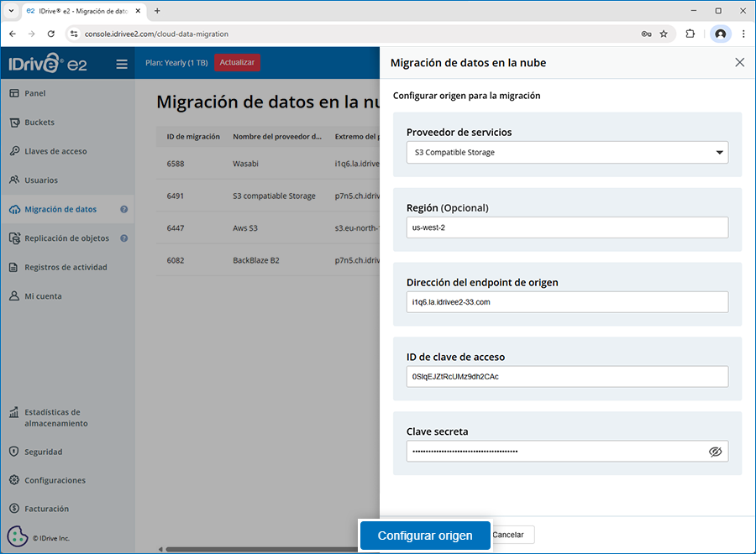
Task: Open Panel in the sidebar
Action: coord(35,93)
